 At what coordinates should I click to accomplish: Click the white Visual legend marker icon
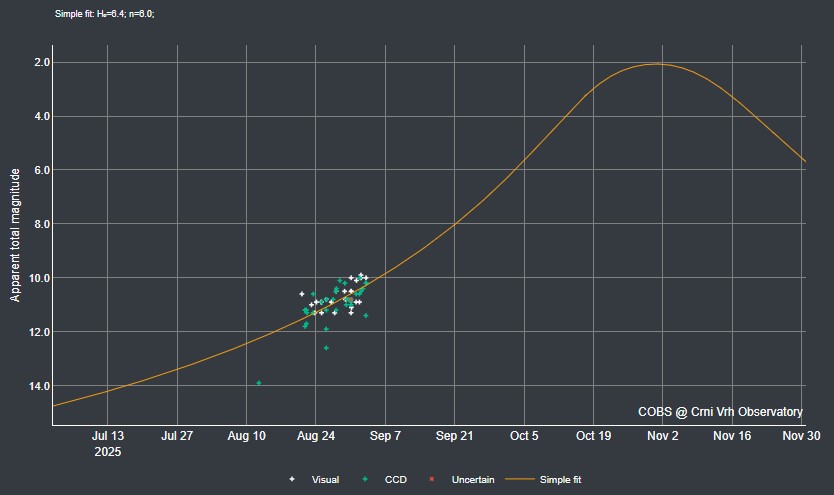point(291,479)
